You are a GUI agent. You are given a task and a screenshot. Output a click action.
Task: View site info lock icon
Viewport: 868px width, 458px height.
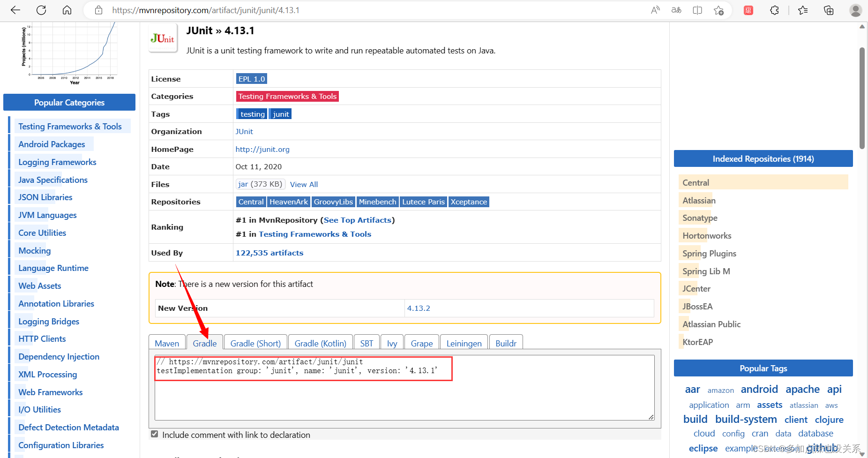click(98, 10)
